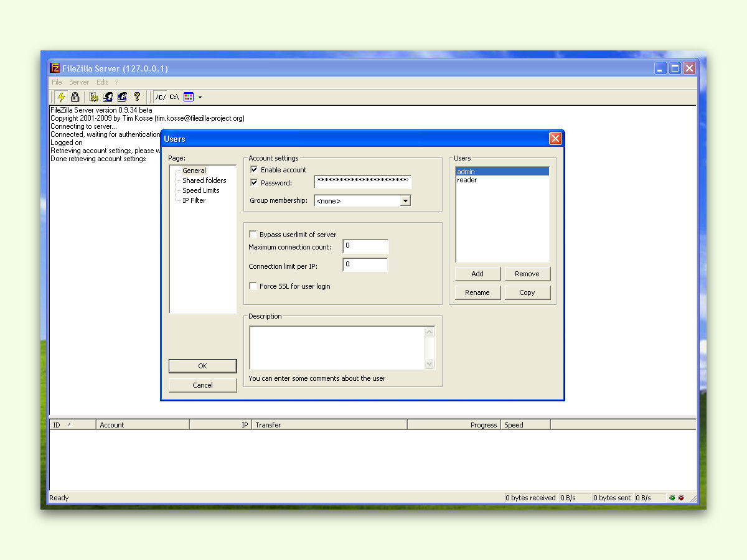Click the Transfer column header
The image size is (747, 560).
click(x=329, y=425)
